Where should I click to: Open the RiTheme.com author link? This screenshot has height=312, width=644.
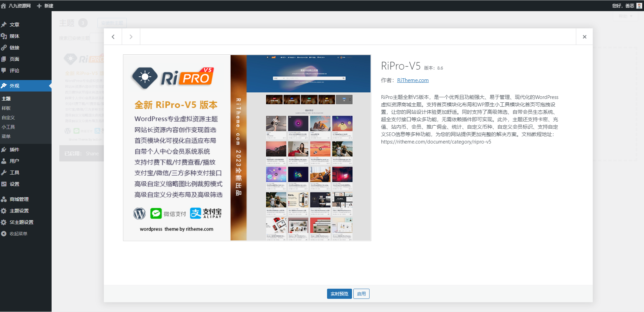(413, 80)
